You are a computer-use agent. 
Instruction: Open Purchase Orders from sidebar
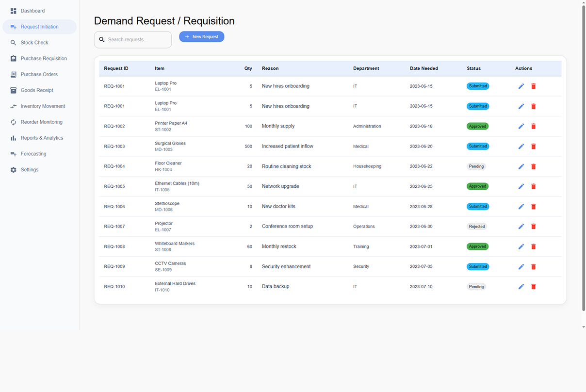(39, 74)
